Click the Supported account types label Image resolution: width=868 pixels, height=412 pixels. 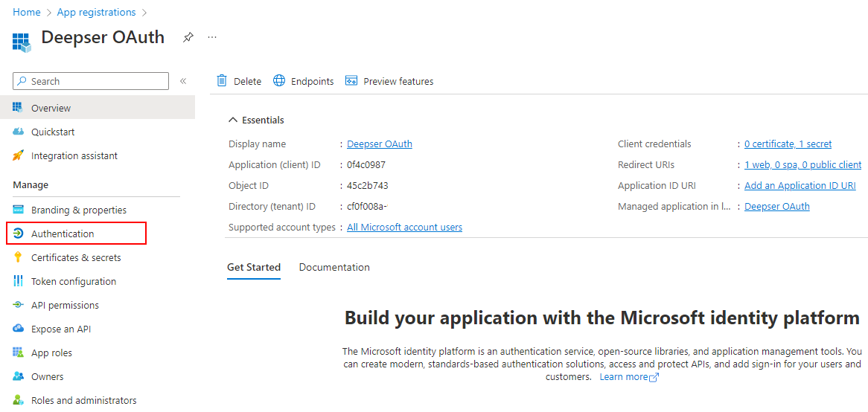[282, 228]
